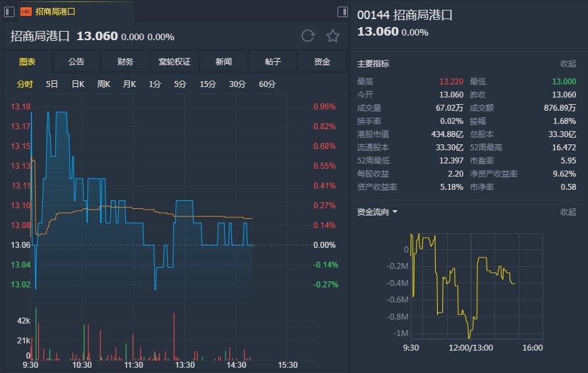
Task: Select the 分时 chart period
Action: (x=25, y=84)
